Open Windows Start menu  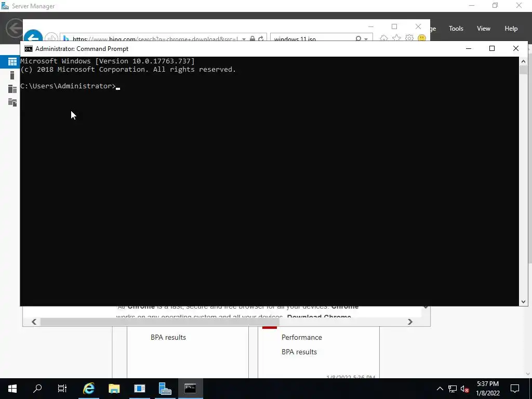[x=12, y=389]
